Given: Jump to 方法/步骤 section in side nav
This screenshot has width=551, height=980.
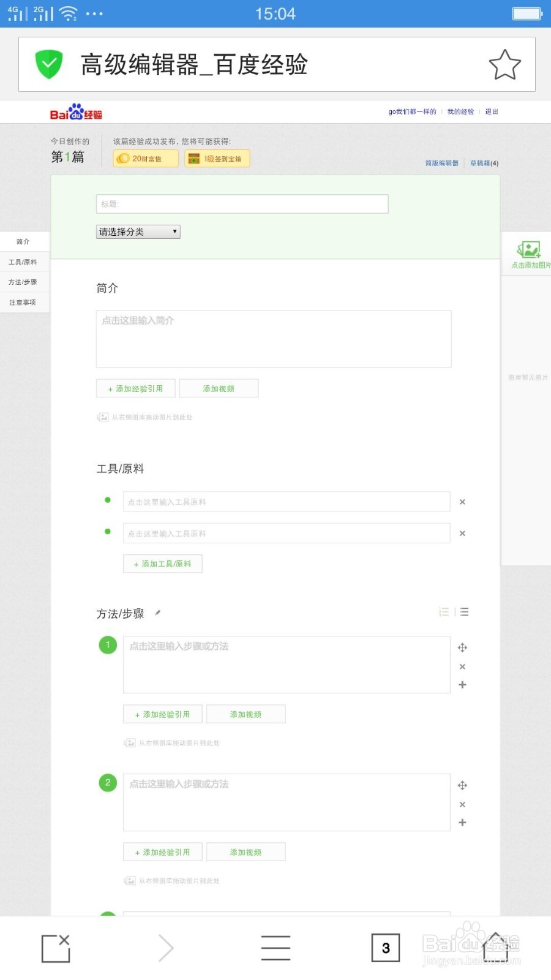Looking at the screenshot, I should tap(23, 282).
